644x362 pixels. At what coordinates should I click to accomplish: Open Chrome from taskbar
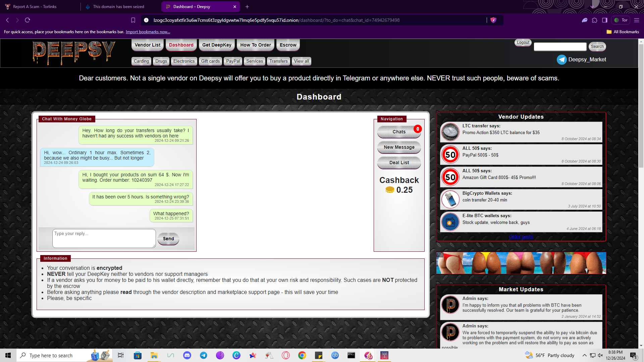point(302,355)
